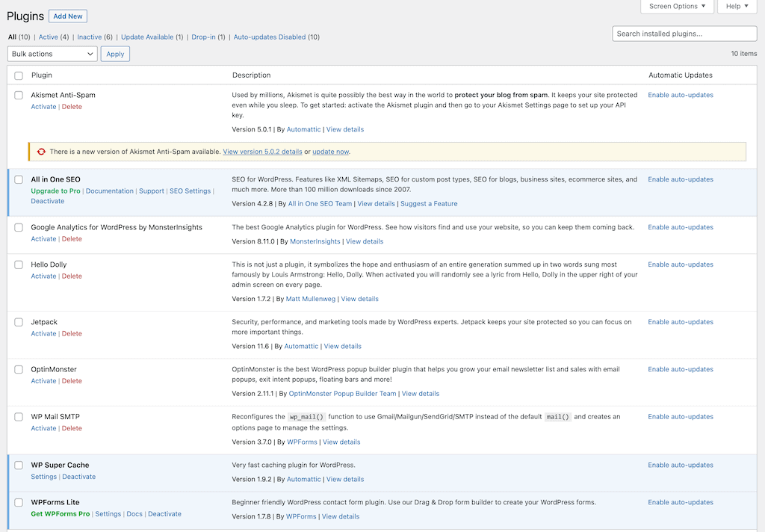The image size is (765, 532).
Task: Open WPForms Lite Settings link
Action: pyautogui.click(x=108, y=514)
